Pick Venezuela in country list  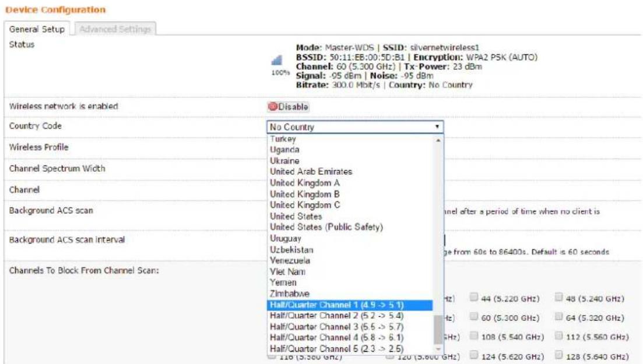coord(290,260)
